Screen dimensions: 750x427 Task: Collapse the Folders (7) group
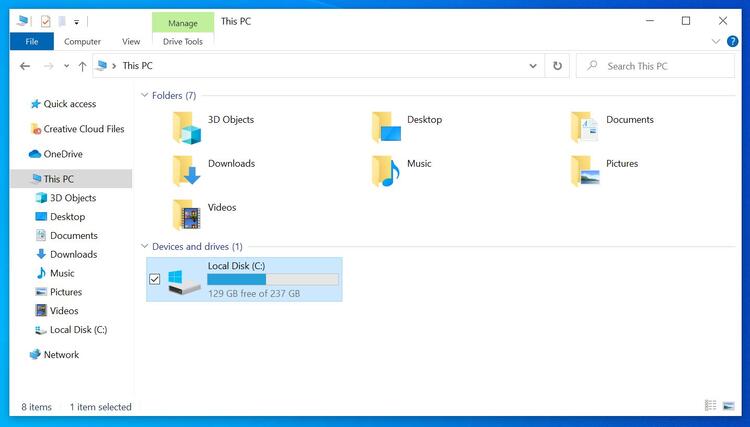[144, 95]
